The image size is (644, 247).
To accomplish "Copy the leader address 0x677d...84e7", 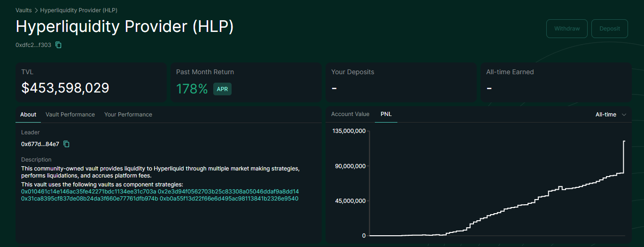I will (67, 144).
